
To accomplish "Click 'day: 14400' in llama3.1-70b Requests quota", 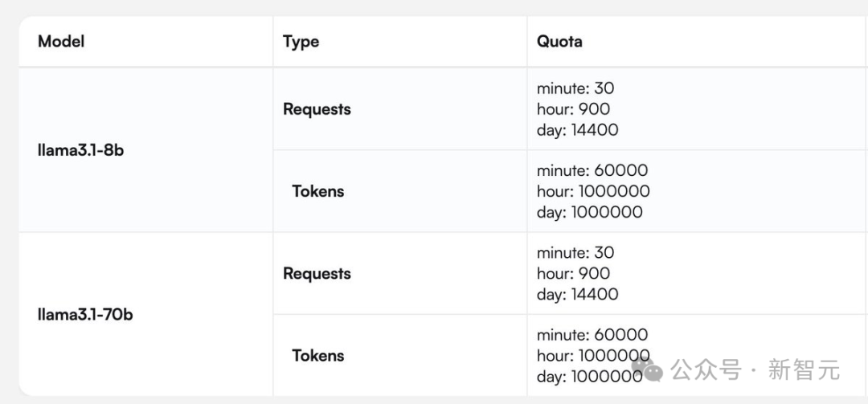I will [577, 294].
